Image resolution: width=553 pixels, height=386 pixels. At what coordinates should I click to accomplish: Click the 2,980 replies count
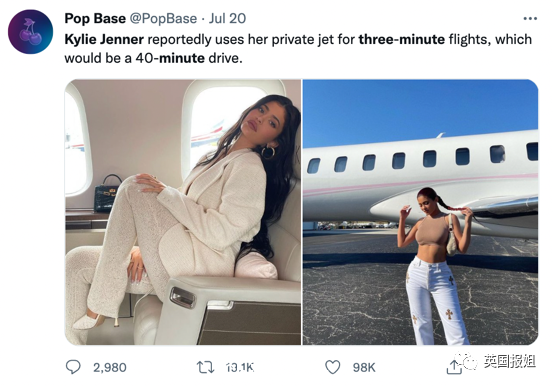tap(110, 368)
